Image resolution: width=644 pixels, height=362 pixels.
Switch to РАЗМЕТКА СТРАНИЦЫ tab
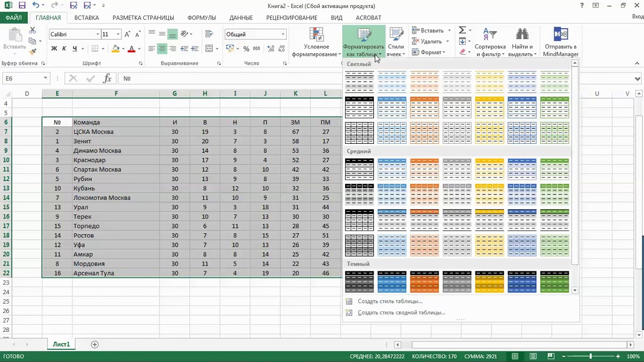143,18
